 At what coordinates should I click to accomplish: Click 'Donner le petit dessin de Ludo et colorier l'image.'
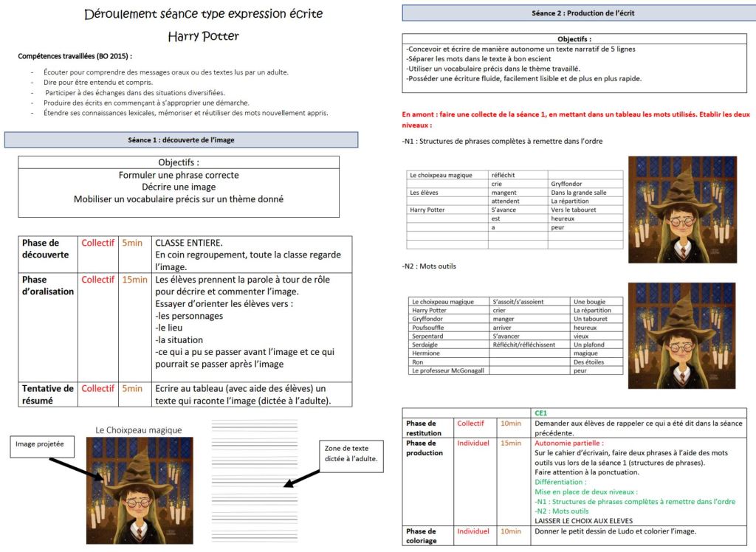click(x=615, y=531)
